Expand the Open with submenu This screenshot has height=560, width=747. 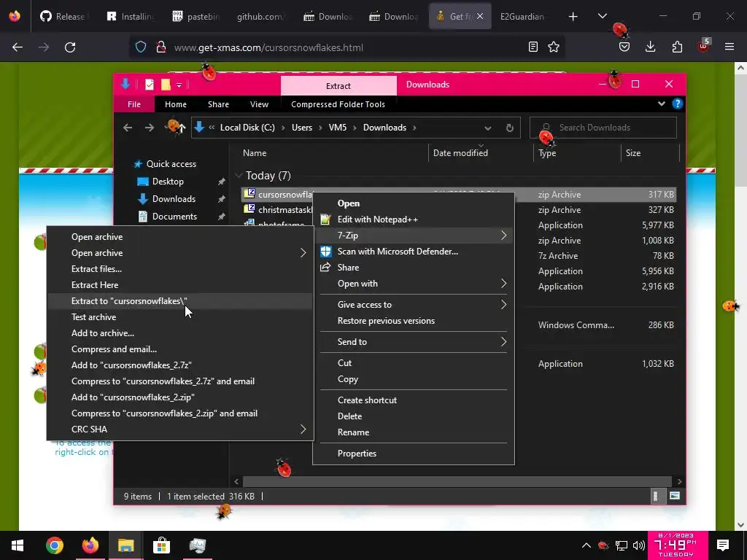[x=414, y=284]
